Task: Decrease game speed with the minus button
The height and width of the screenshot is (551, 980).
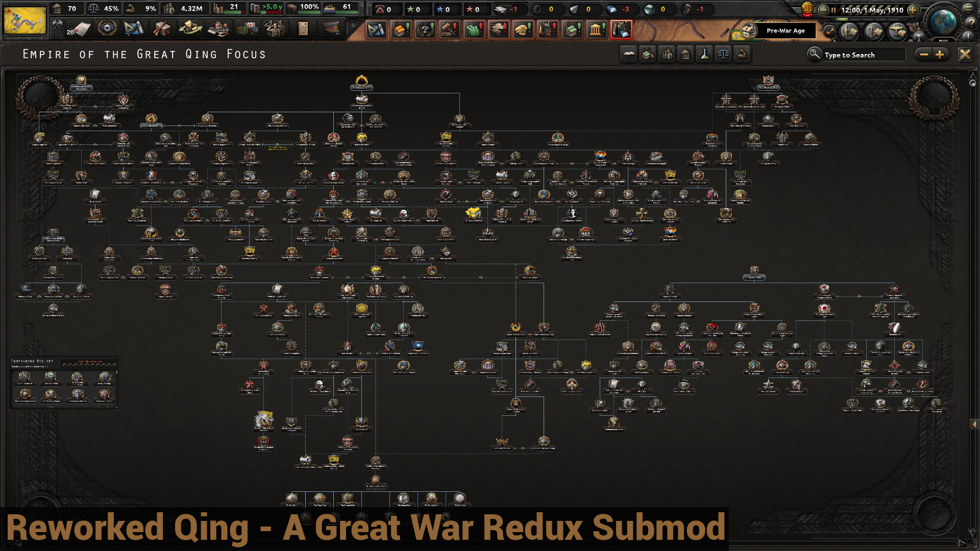Action: (823, 10)
